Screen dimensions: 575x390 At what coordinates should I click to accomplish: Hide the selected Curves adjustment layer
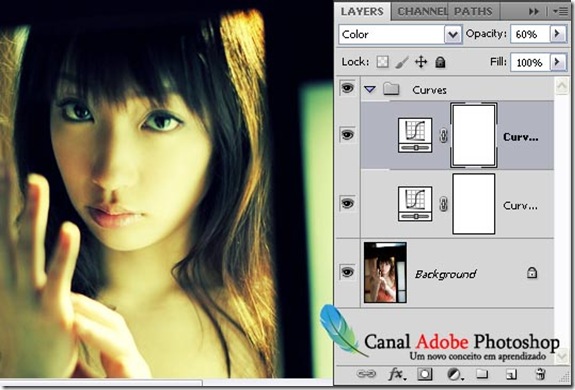(347, 135)
